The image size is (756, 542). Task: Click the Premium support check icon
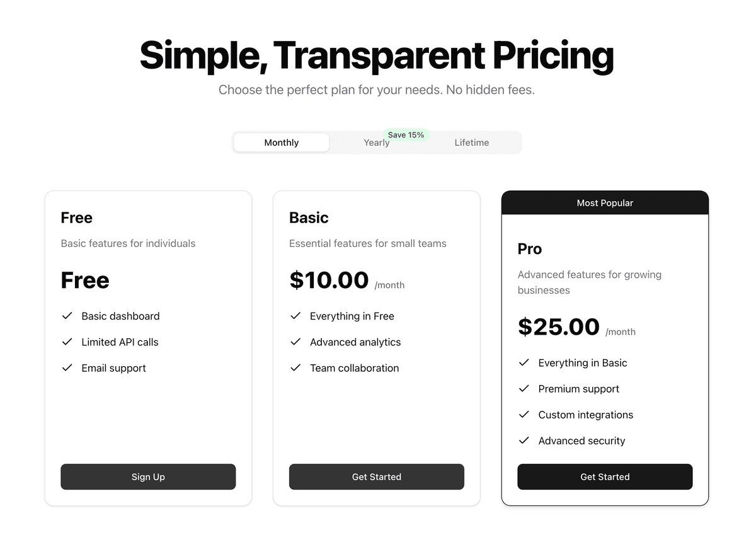click(x=524, y=388)
